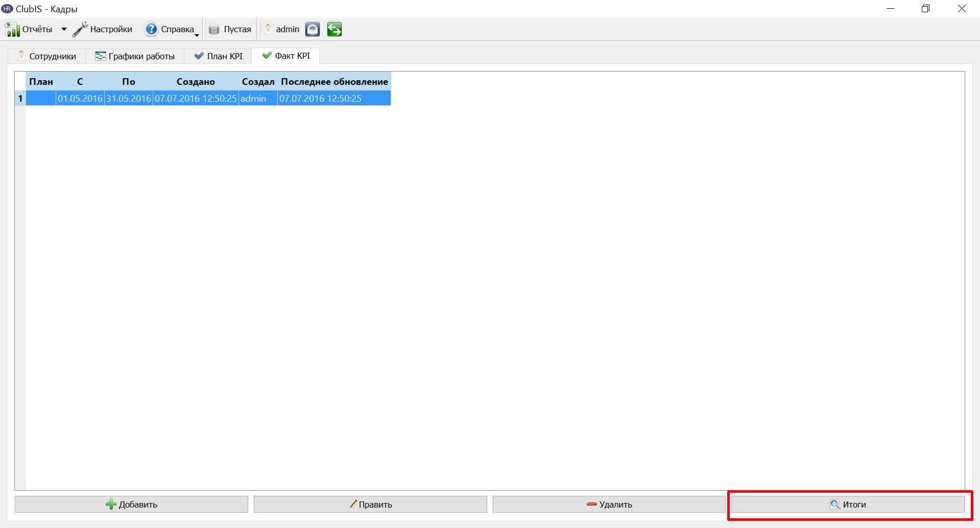The image size is (980, 528).
Task: Expand the Отчёты dropdown arrow
Action: pyautogui.click(x=64, y=30)
